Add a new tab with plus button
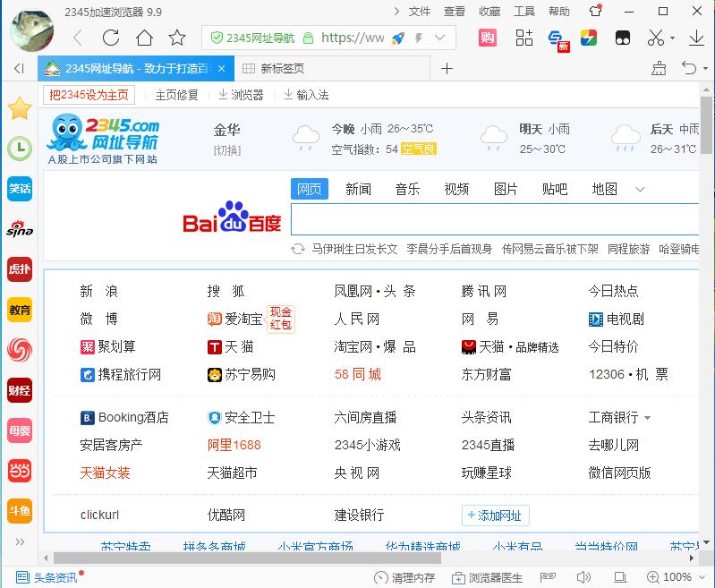The height and width of the screenshot is (588, 715). (447, 68)
